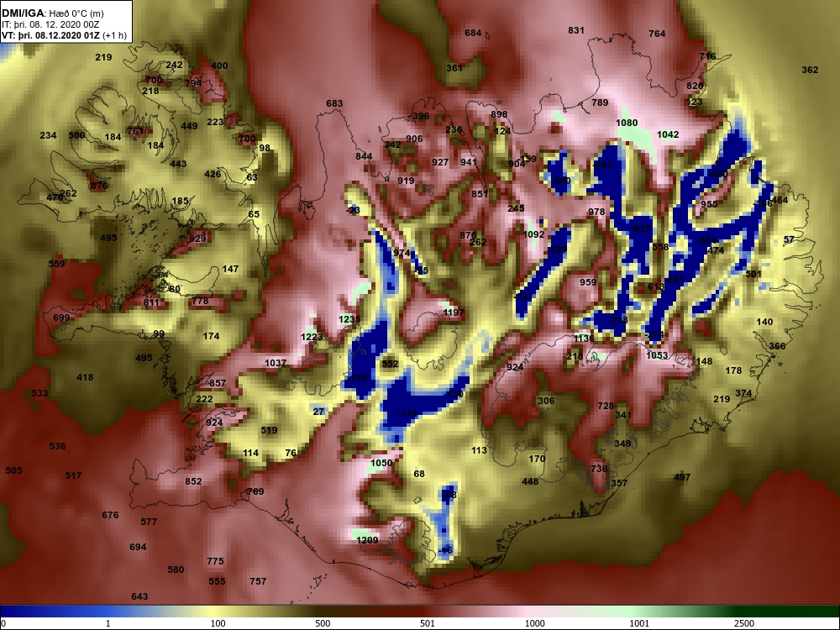Screen dimensions: 840x630
Task: Click the map value '643'
Action: [139, 596]
